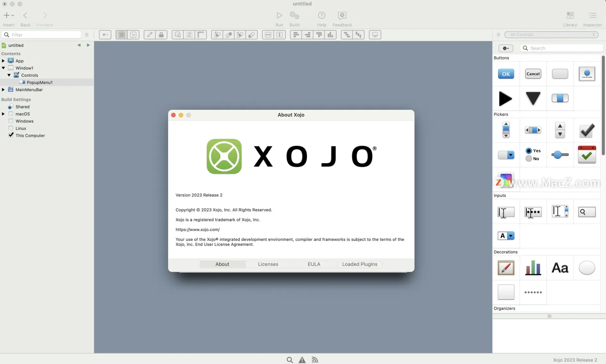Open the All Controls dropdown
606x364 pixels.
click(551, 35)
